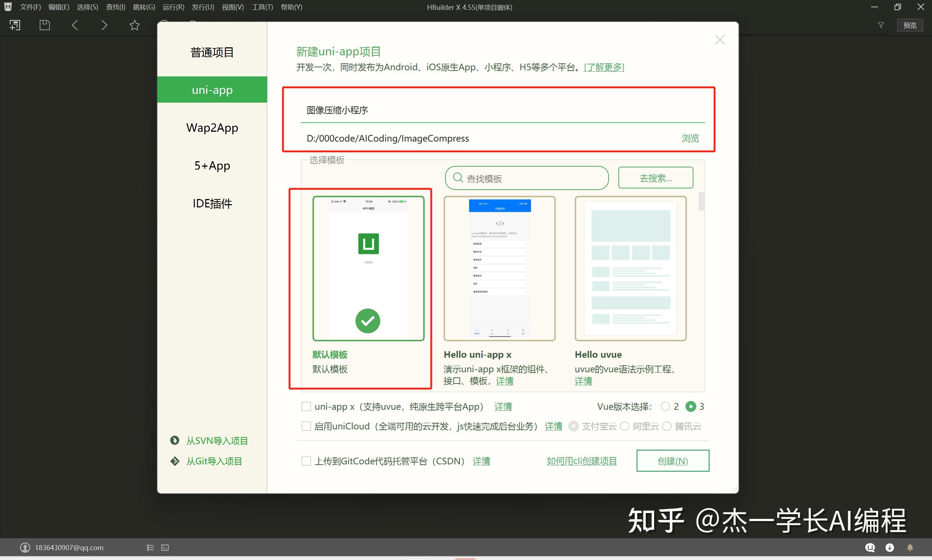Tick upload to GitCode checkbox
The width and height of the screenshot is (932, 560).
(x=306, y=461)
